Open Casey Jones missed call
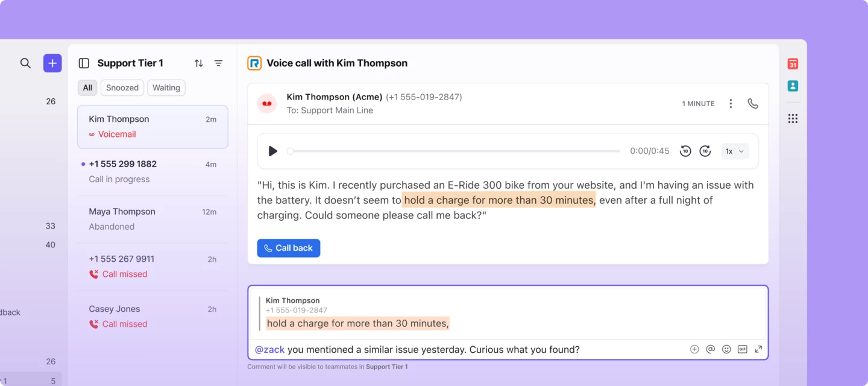Viewport: 868px width, 386px height. [153, 316]
